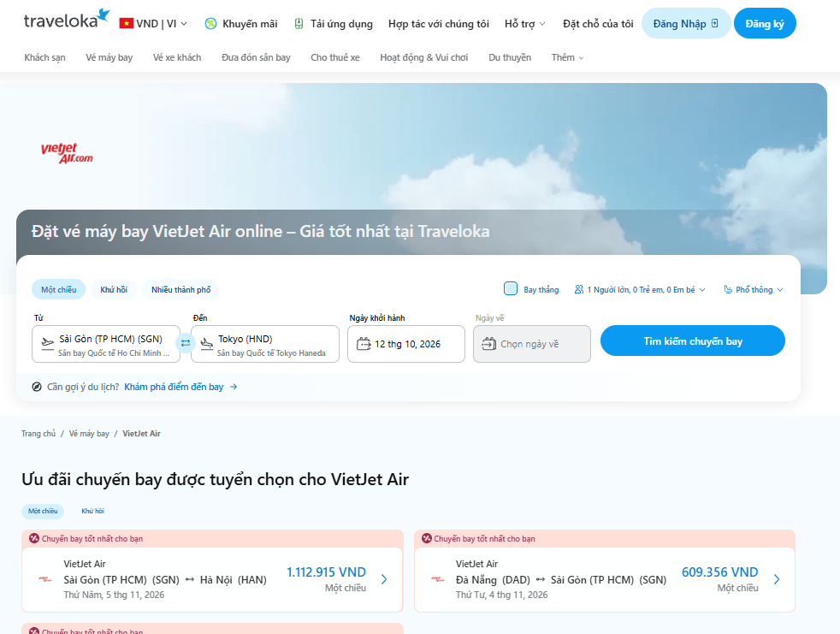Click the landing plane icon in Đến field

point(207,344)
